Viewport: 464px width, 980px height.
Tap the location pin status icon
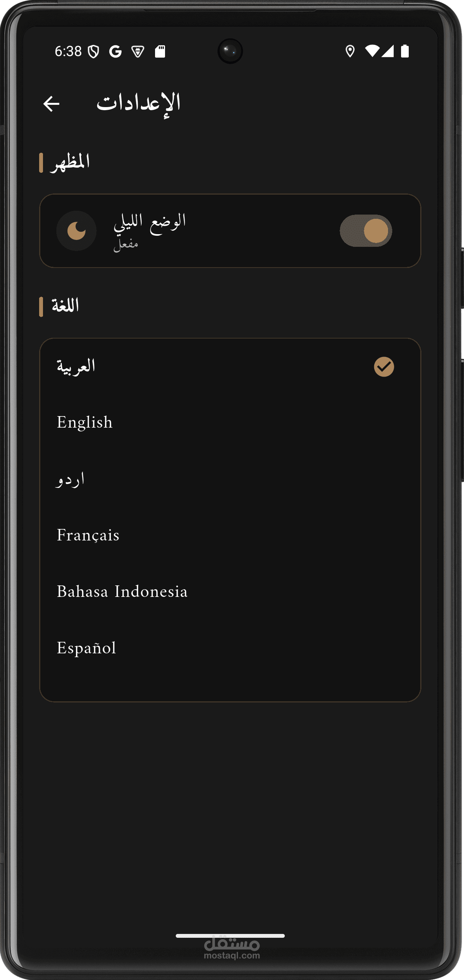point(350,51)
